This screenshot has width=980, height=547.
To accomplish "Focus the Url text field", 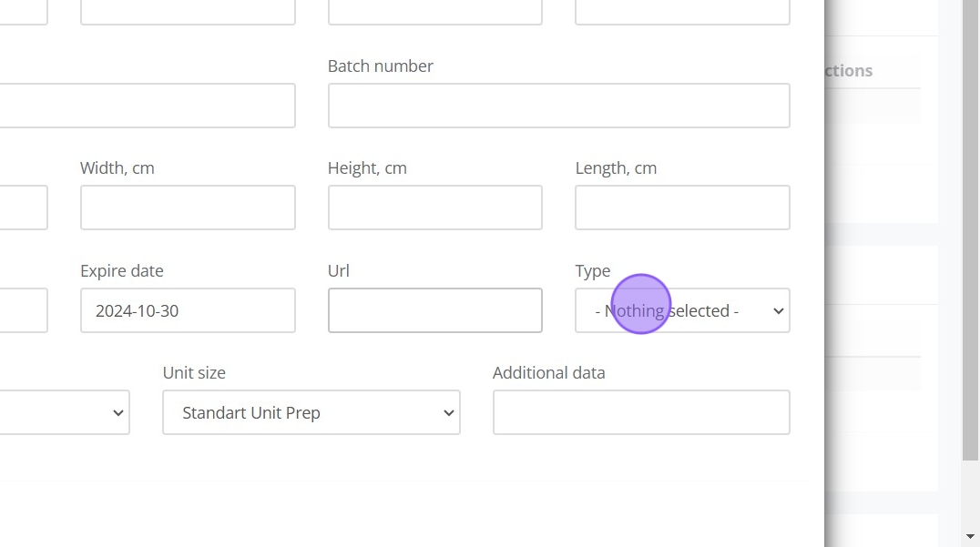I will pyautogui.click(x=434, y=310).
